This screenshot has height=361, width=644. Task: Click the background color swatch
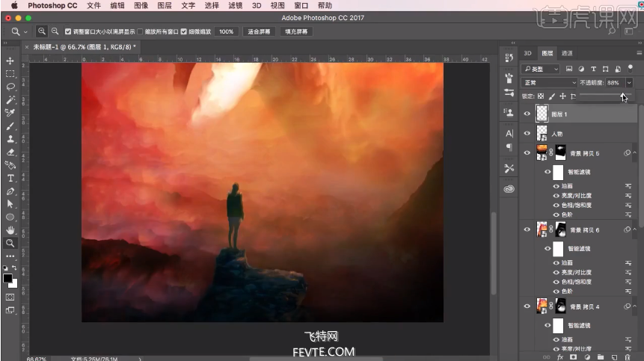click(x=14, y=284)
